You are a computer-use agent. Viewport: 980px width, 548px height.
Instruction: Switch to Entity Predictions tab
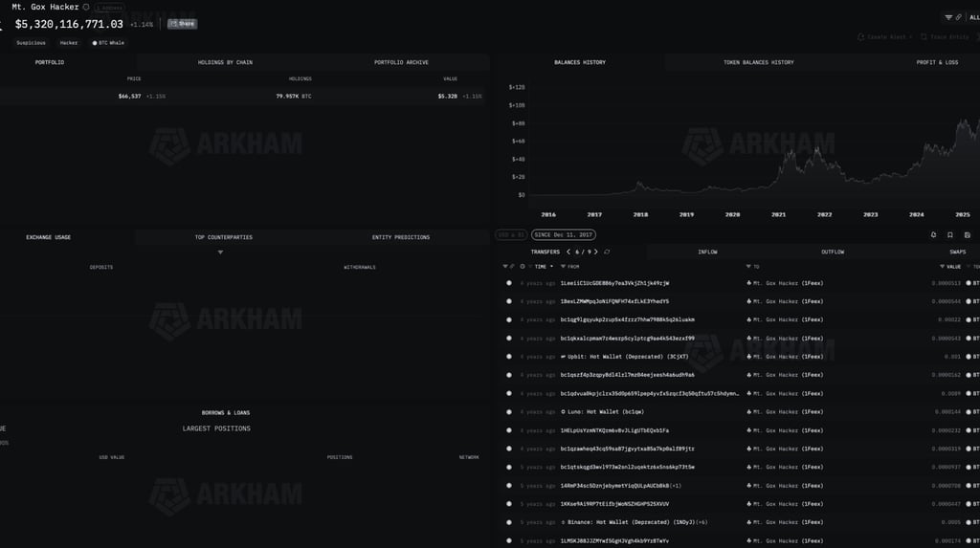pos(401,237)
